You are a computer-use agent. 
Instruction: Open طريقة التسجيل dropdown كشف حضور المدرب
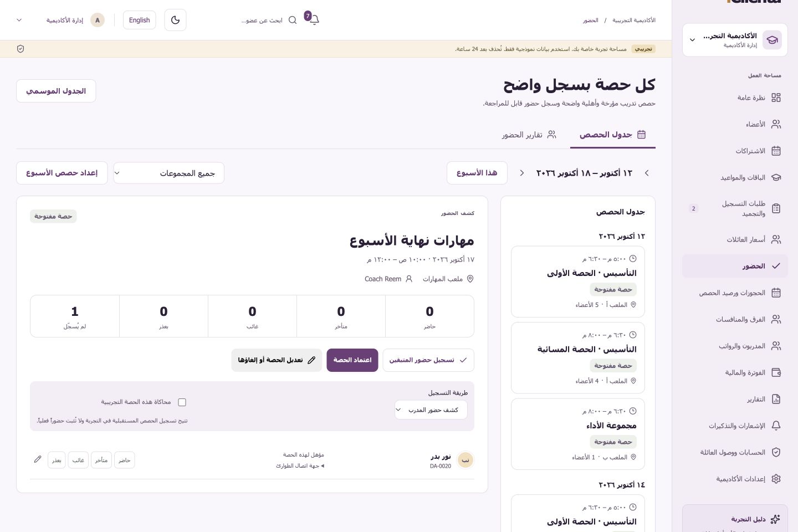(431, 410)
